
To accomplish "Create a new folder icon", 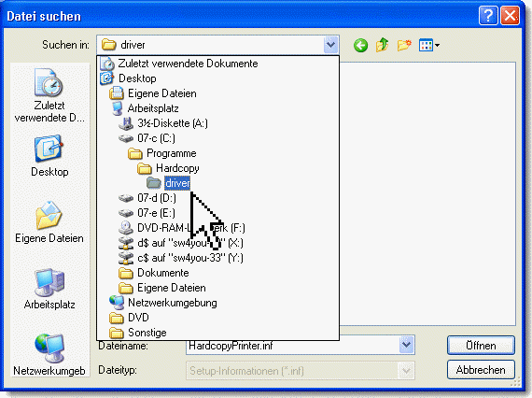I will [x=404, y=45].
